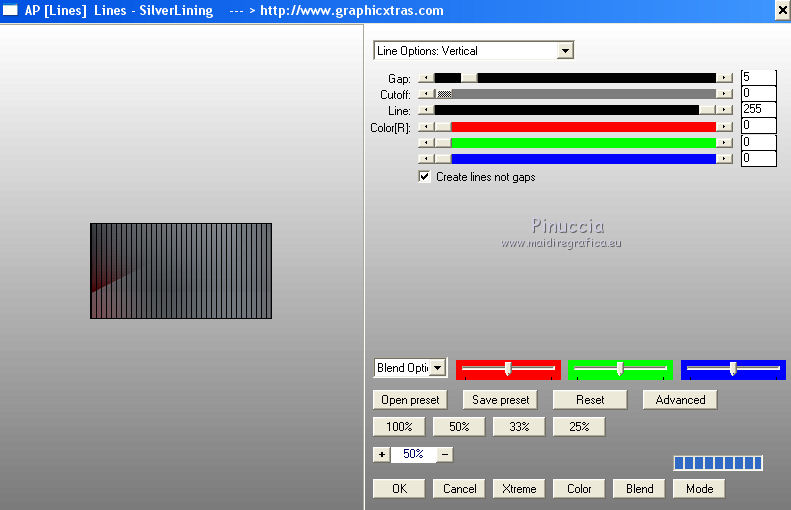The image size is (791, 510).
Task: Click the Color button
Action: point(579,489)
